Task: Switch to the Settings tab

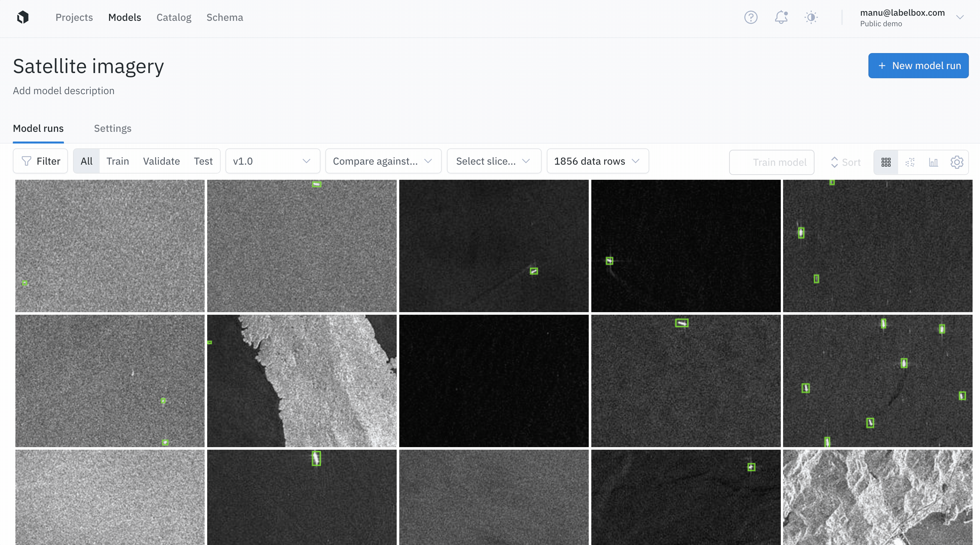Action: 113,129
